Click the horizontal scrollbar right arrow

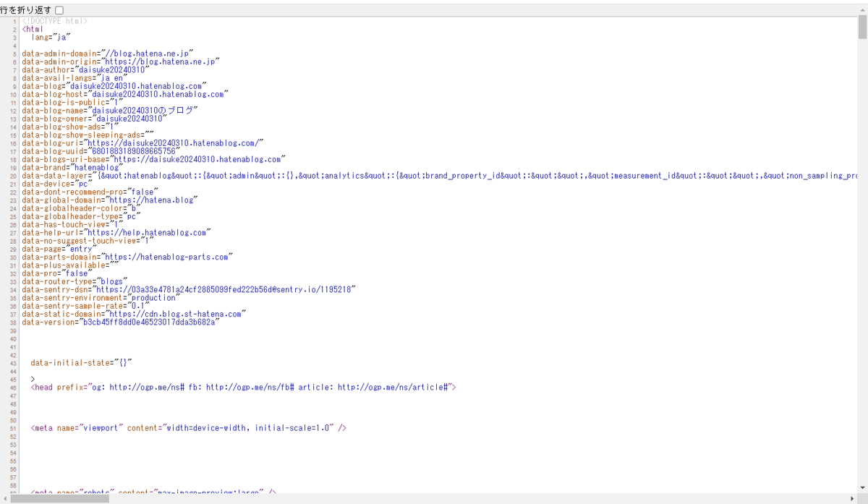click(851, 498)
